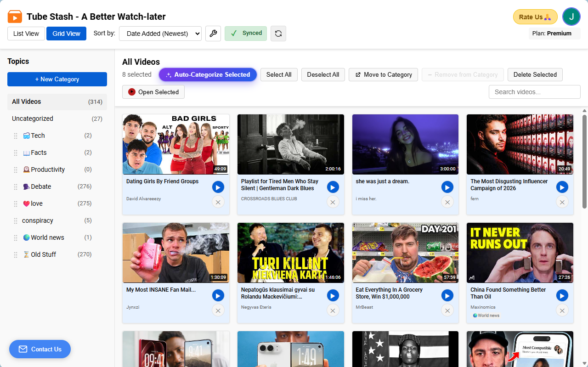Open the conspiracy category

(x=57, y=220)
